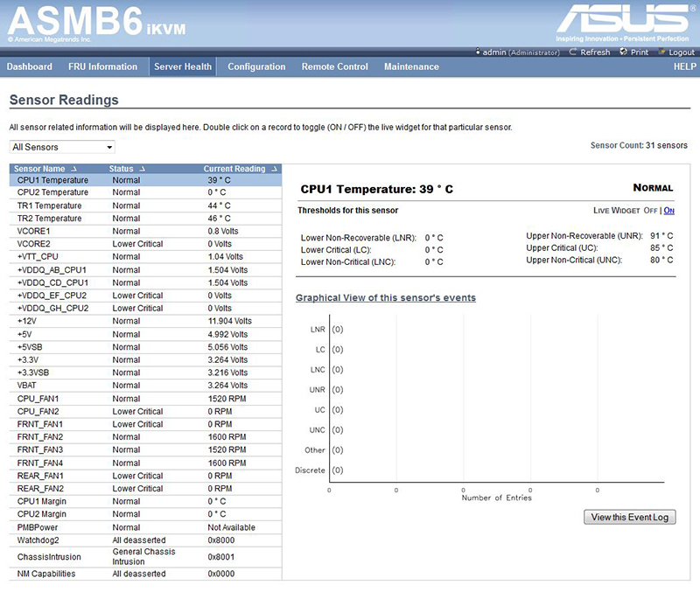Select the NM Capabilities row

[x=145, y=574]
